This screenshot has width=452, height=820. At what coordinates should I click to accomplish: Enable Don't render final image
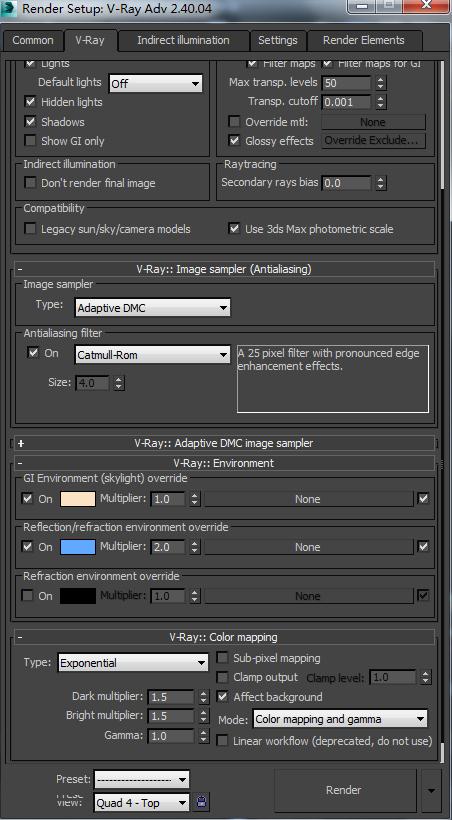pyautogui.click(x=31, y=183)
